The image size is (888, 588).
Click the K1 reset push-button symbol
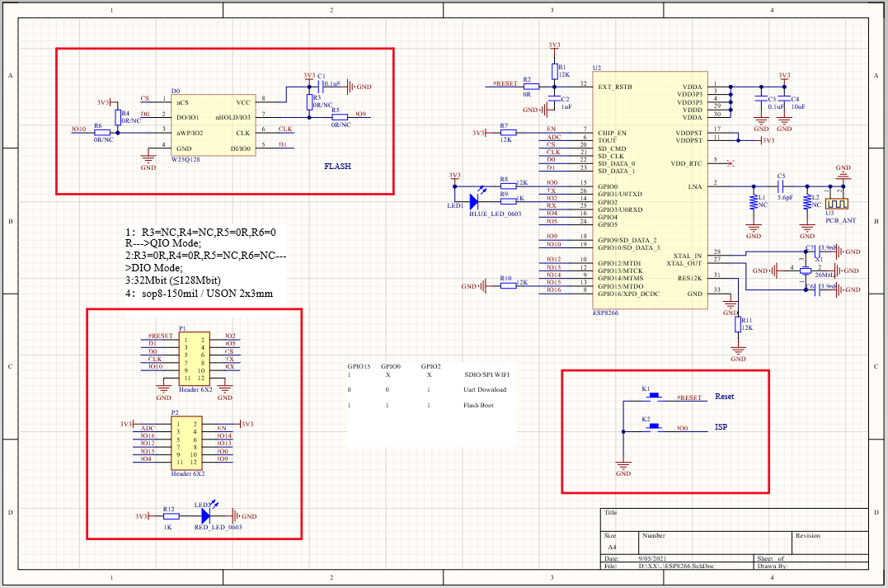click(654, 397)
